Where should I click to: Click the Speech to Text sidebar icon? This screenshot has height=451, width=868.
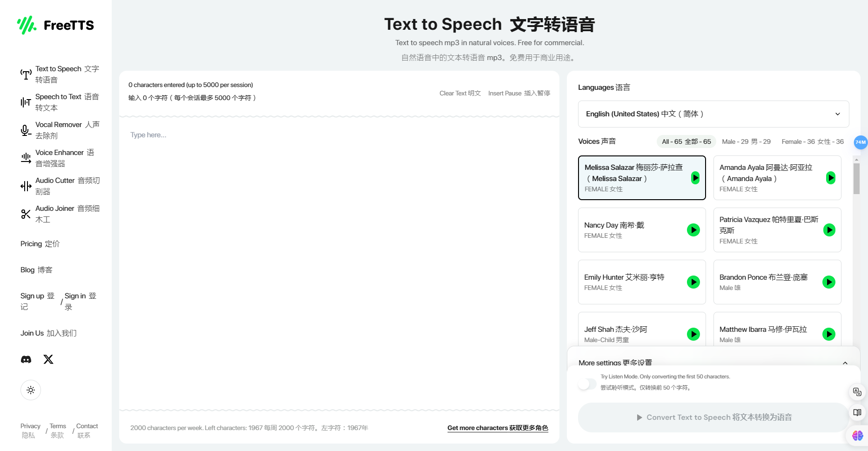point(26,102)
